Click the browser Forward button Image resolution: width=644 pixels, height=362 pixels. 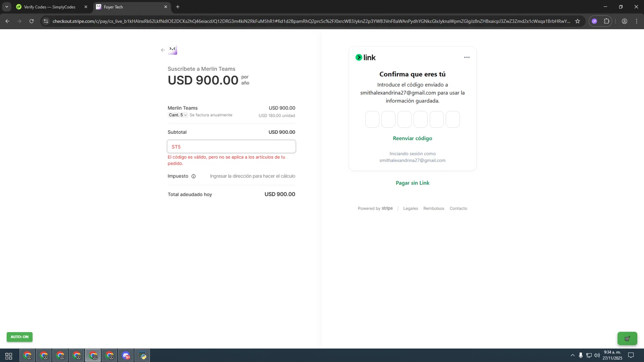(x=19, y=21)
